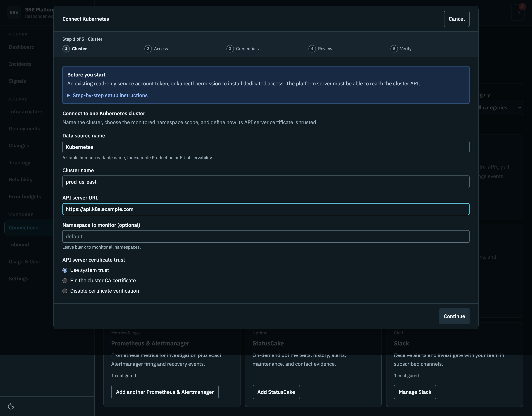Click the Prometheus & Alertmanager card title
This screenshot has width=532, height=416.
(x=150, y=343)
